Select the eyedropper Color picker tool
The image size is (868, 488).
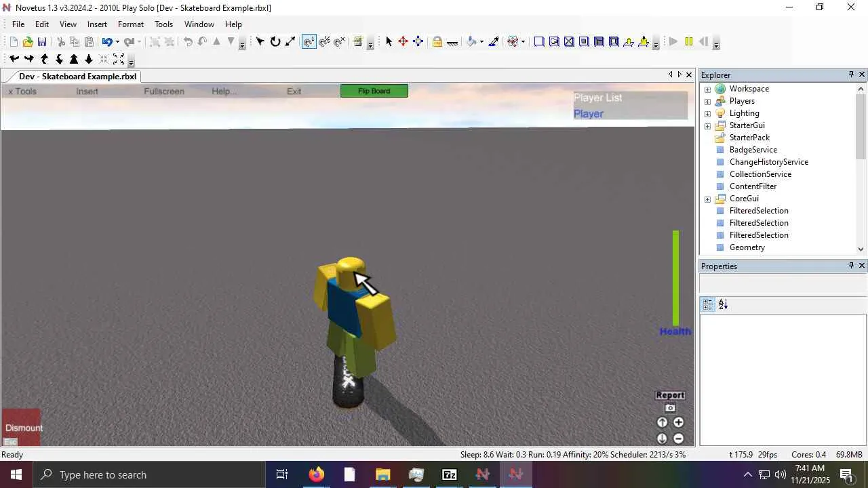coord(494,42)
